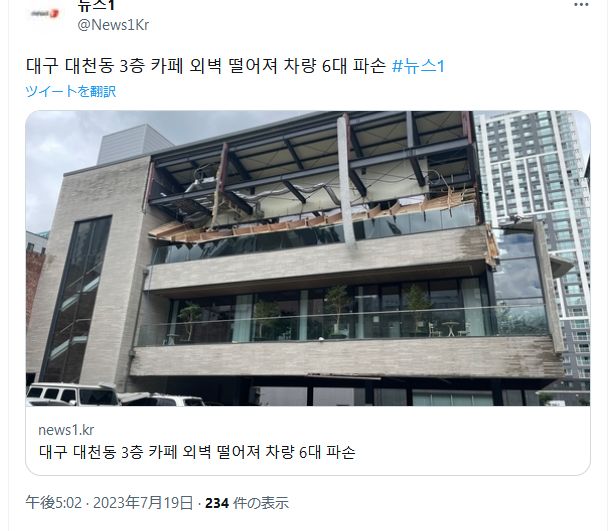
Task: Click the 午後5:02 timestamp
Action: [x=54, y=503]
